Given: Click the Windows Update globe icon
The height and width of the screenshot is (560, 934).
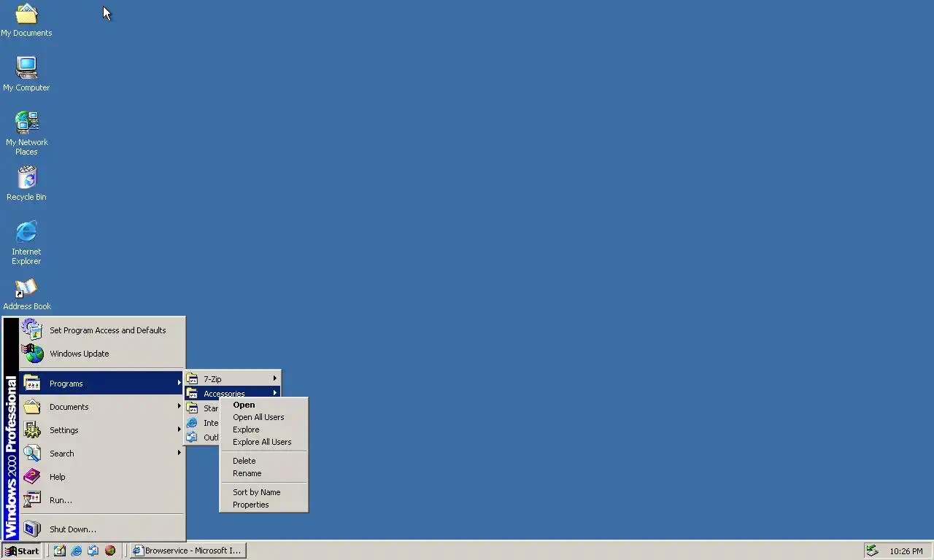Looking at the screenshot, I should point(32,354).
